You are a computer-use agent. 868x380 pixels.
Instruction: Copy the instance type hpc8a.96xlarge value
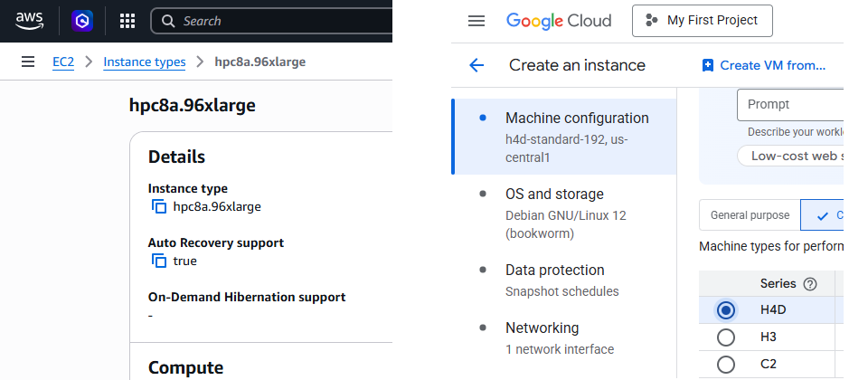point(159,207)
